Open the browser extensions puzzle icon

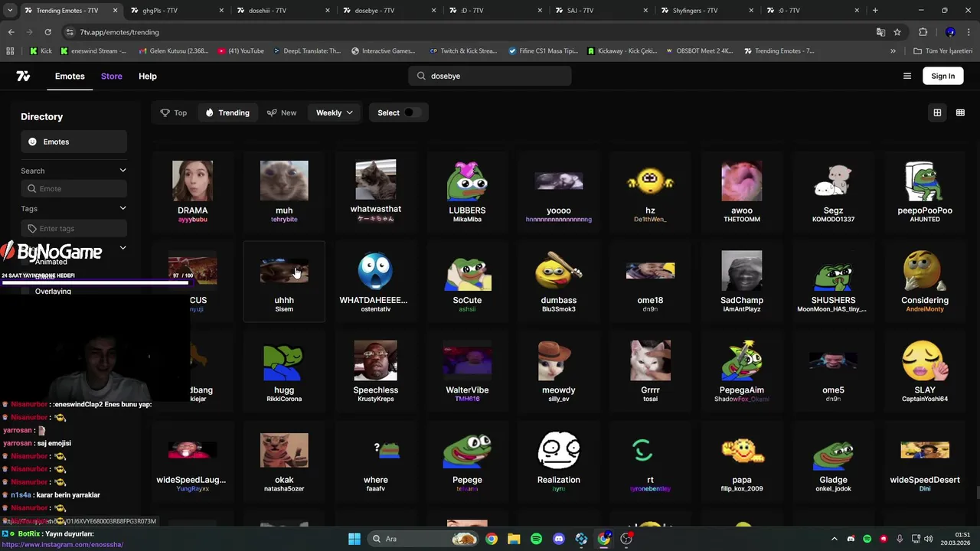point(923,32)
